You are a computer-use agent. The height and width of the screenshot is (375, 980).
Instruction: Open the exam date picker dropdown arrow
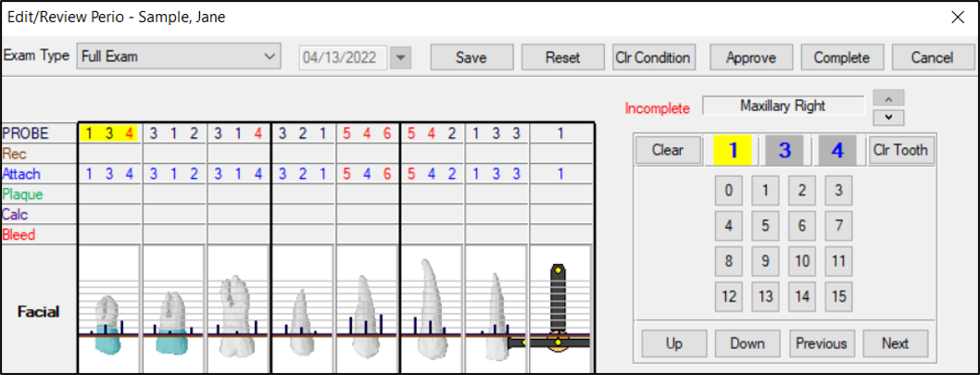pos(400,57)
